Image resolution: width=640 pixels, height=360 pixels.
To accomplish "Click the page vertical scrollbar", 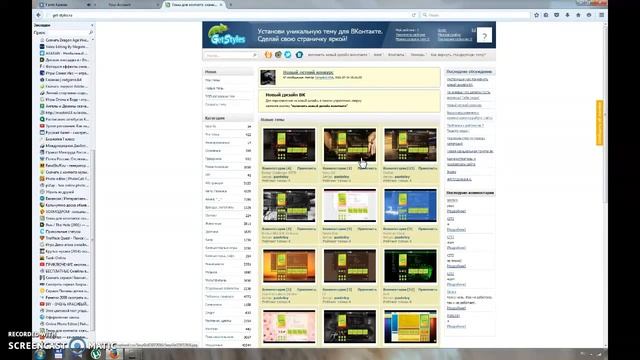I will (606, 114).
